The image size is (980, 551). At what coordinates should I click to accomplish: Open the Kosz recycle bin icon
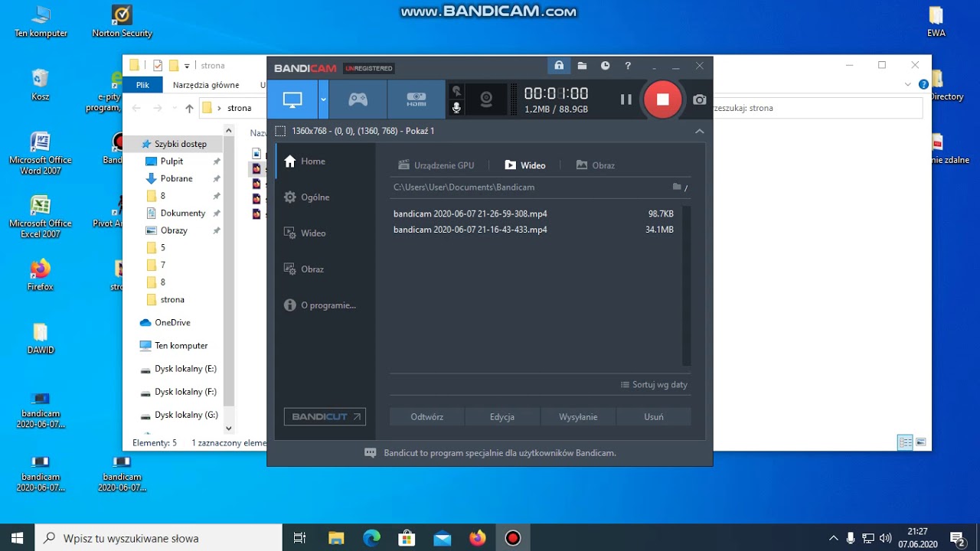click(41, 85)
